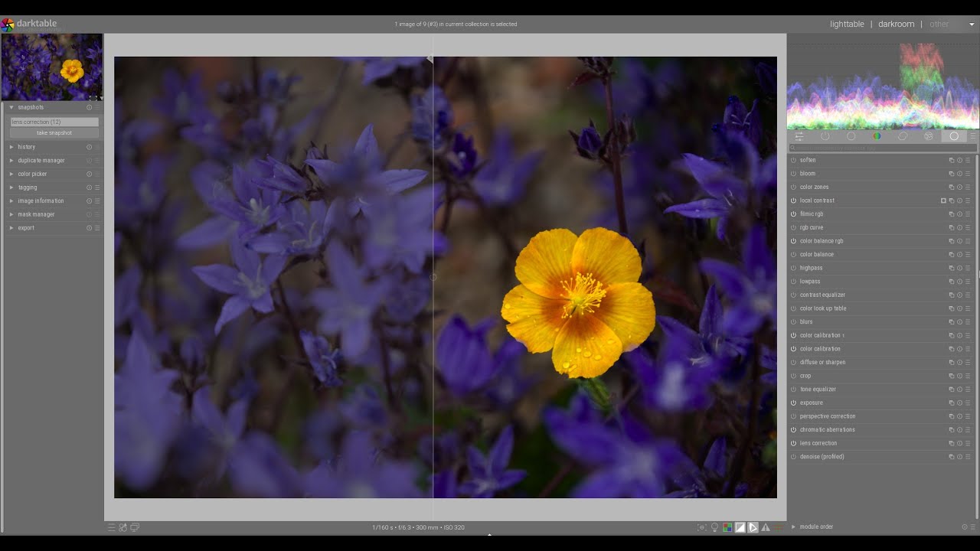Open presets menu for lens correction
The height and width of the screenshot is (551, 980).
(968, 444)
